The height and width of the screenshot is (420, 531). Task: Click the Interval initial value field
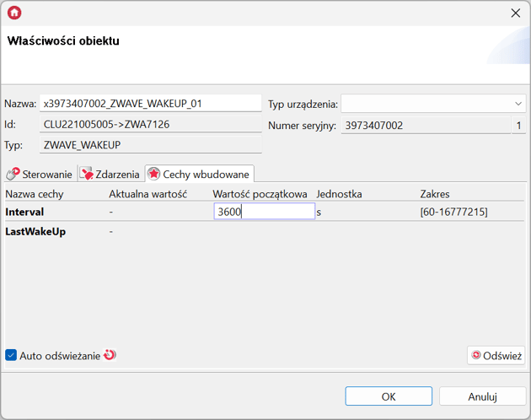click(x=264, y=212)
